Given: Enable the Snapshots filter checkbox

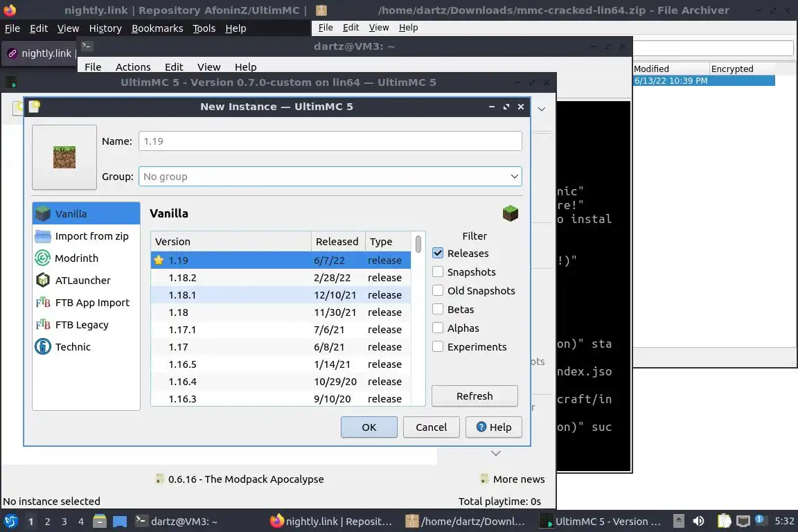Looking at the screenshot, I should point(438,272).
